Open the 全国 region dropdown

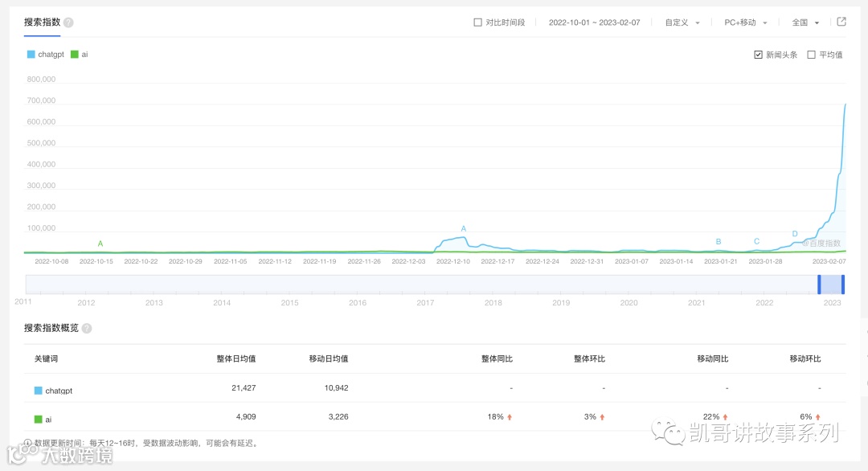click(x=805, y=23)
